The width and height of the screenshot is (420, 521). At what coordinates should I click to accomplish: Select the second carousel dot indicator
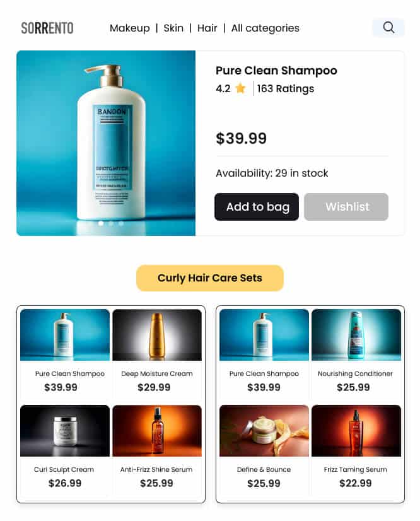click(x=110, y=224)
